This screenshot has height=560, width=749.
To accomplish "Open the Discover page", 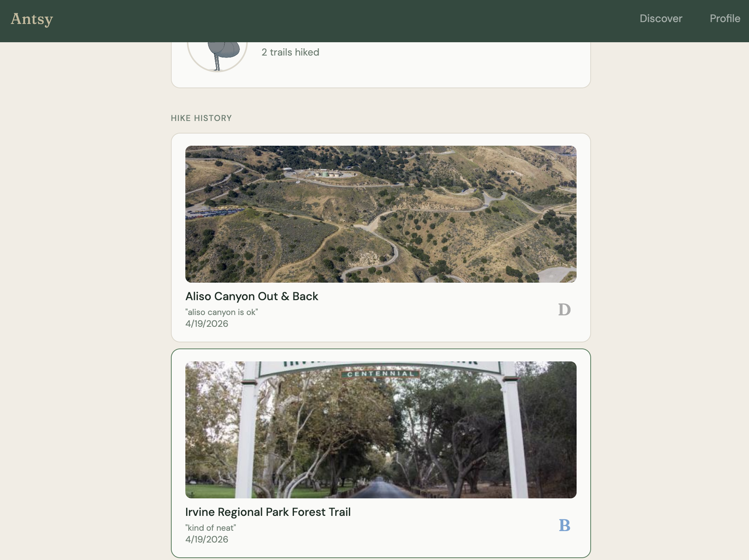I will (x=661, y=18).
